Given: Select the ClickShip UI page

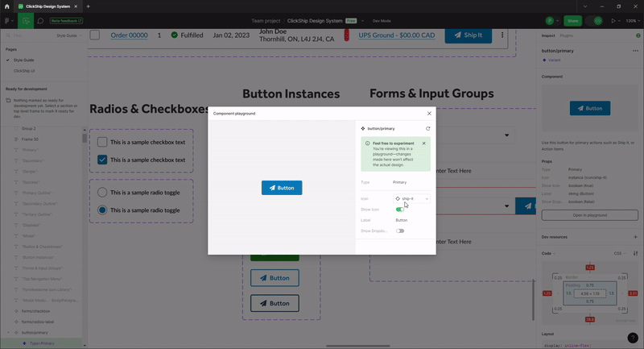Looking at the screenshot, I should click(x=24, y=71).
